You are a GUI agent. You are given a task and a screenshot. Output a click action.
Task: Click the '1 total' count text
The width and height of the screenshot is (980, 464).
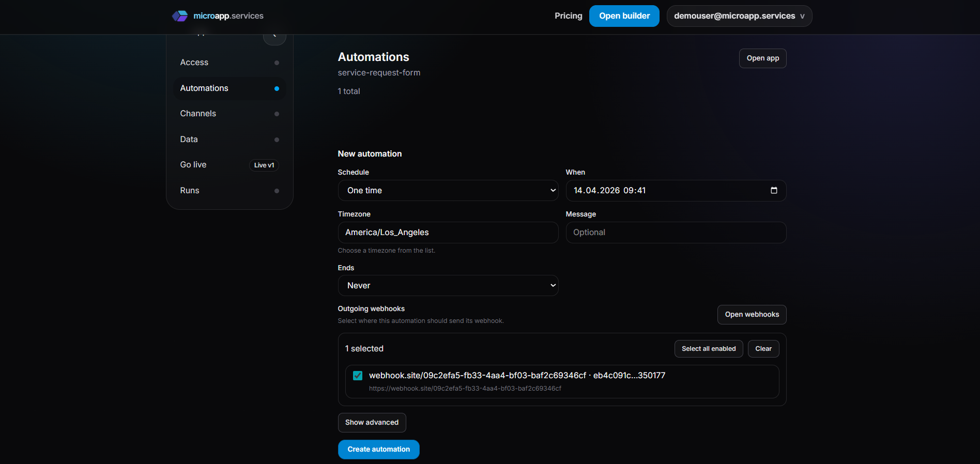[x=349, y=91]
